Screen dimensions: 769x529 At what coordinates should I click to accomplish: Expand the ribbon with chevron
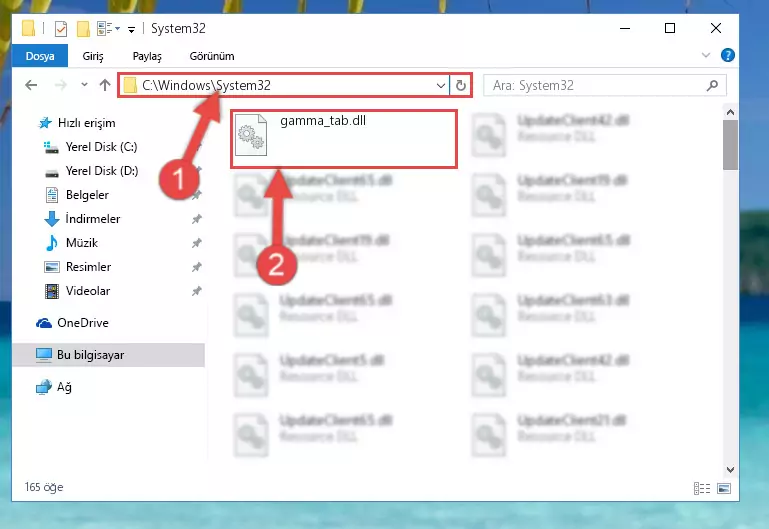pyautogui.click(x=706, y=55)
